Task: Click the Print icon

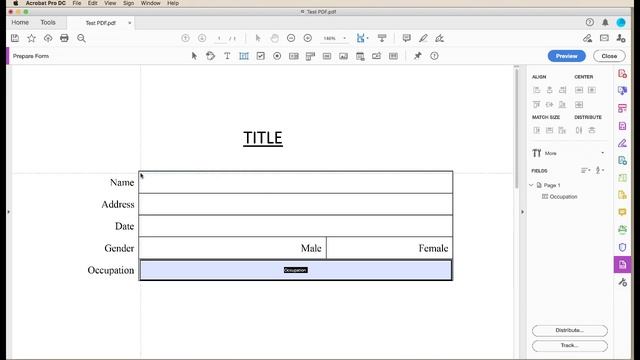Action: 64,38
